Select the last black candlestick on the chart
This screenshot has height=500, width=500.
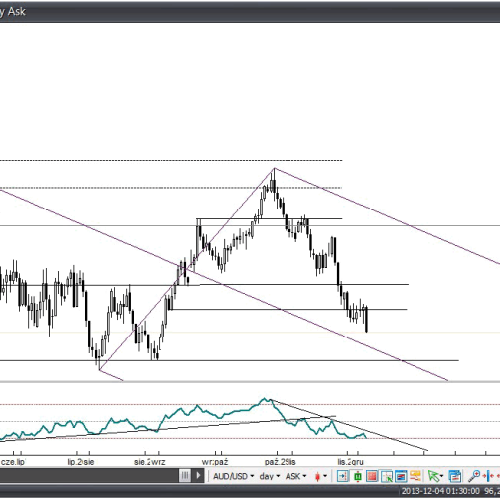(367, 319)
